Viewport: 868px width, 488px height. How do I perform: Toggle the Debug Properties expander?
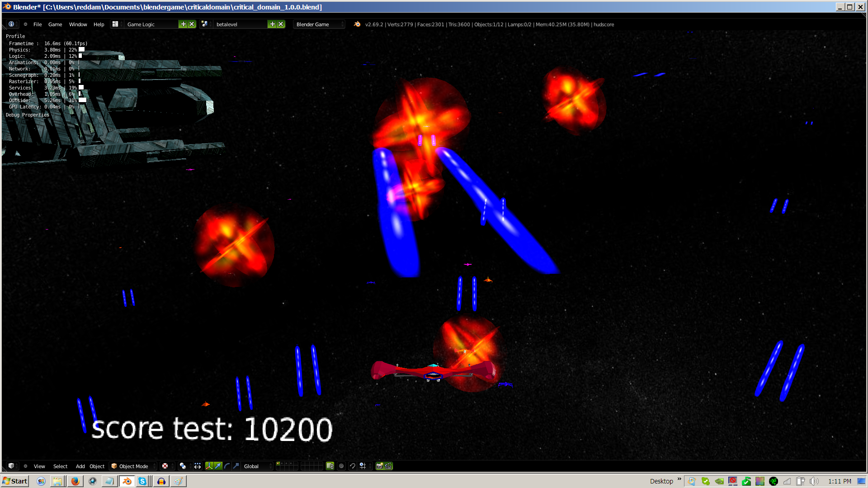pyautogui.click(x=27, y=114)
